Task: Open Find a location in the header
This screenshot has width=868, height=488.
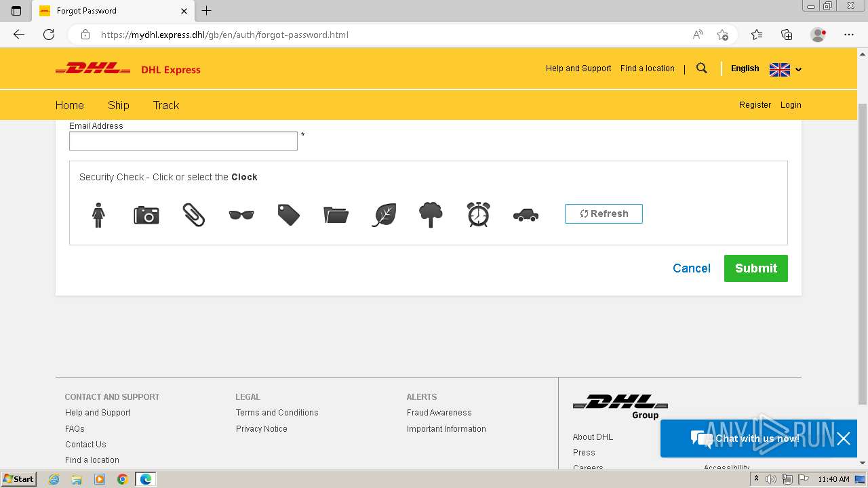Action: (648, 68)
